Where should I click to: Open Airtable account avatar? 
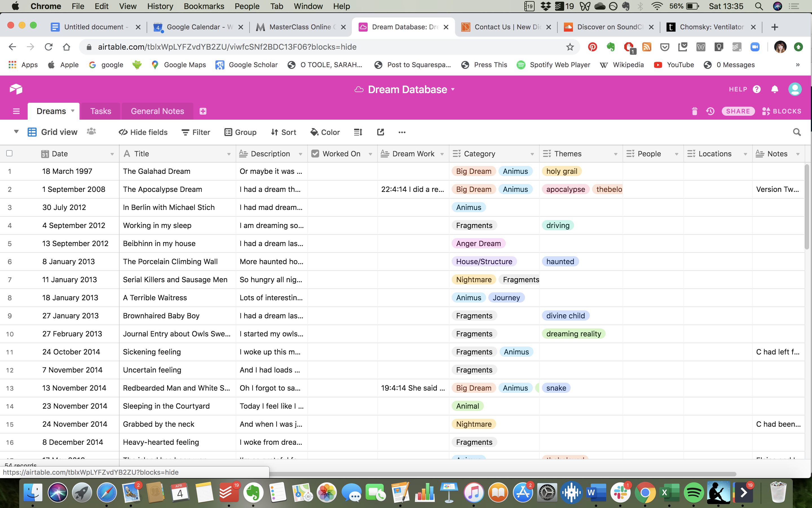[795, 89]
